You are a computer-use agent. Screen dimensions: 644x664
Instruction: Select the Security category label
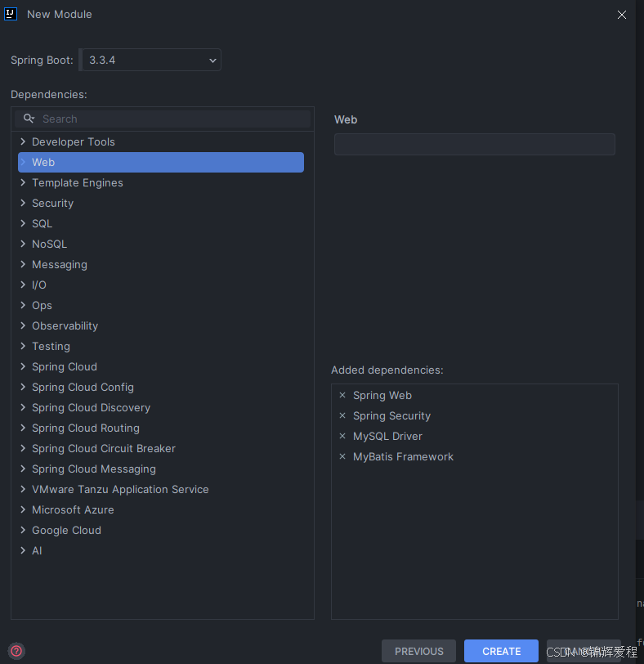(53, 204)
